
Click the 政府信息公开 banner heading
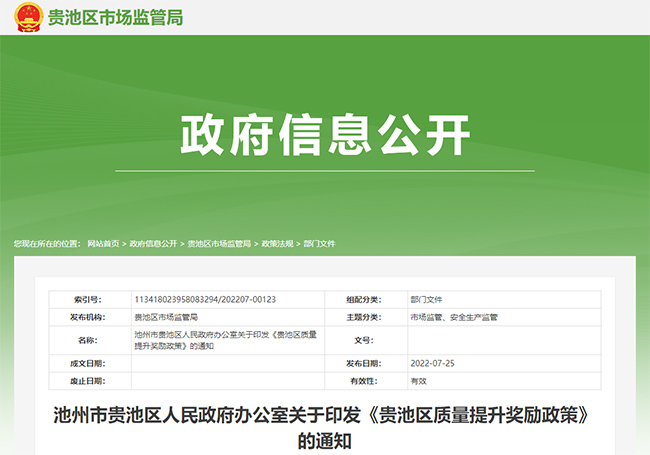click(325, 135)
